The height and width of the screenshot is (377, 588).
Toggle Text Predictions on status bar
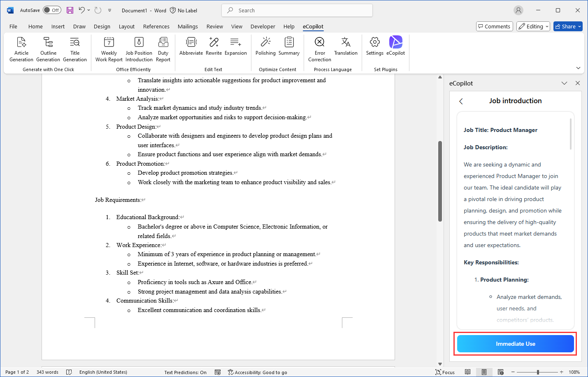coord(185,372)
